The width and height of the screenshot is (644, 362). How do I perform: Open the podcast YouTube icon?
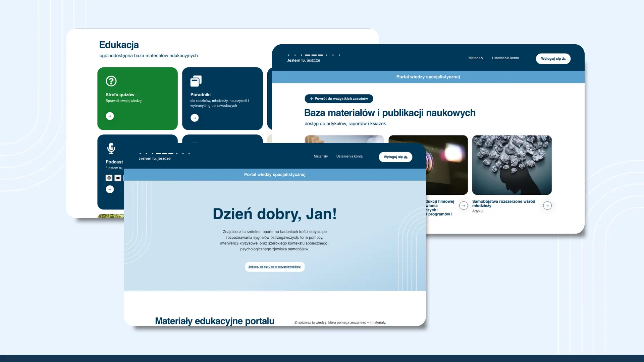(x=118, y=178)
